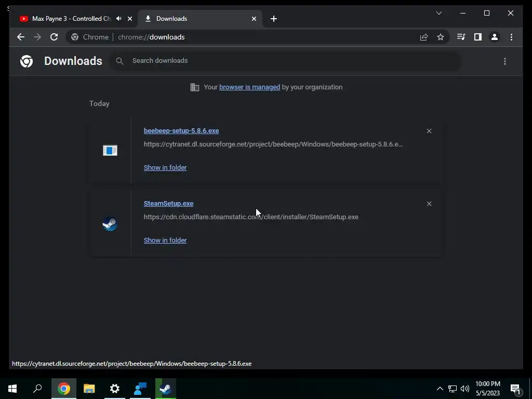The width and height of the screenshot is (532, 399).
Task: Click the Chrome taskbar icon
Action: pyautogui.click(x=64, y=389)
